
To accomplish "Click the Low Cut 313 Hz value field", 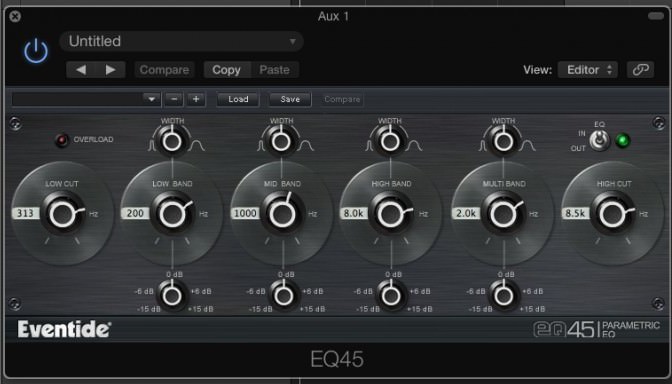I will point(26,213).
